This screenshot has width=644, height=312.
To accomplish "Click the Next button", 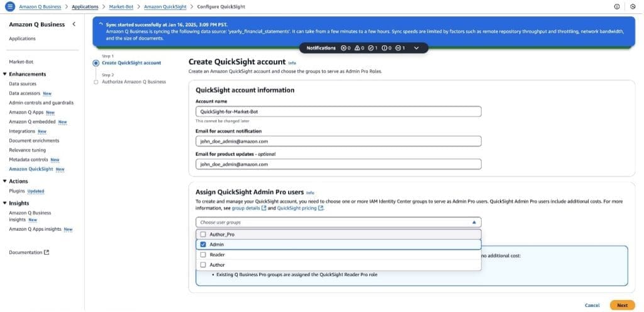I will (621, 305).
